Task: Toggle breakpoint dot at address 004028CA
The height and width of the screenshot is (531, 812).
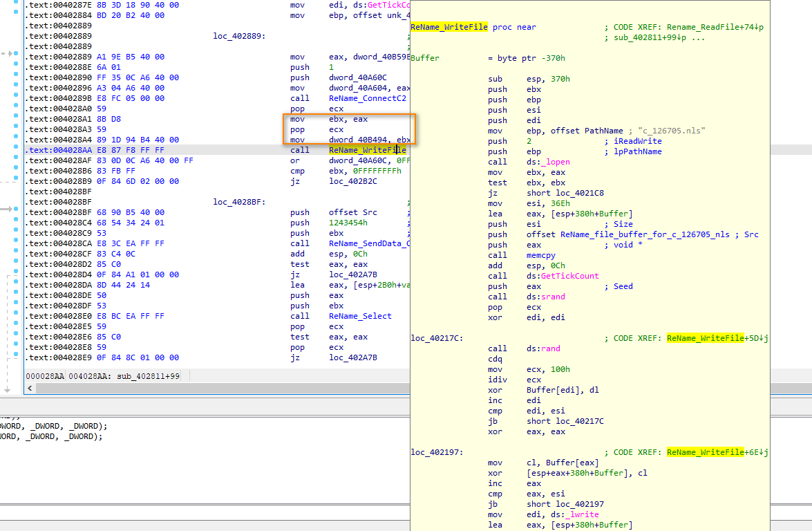Action: point(16,241)
